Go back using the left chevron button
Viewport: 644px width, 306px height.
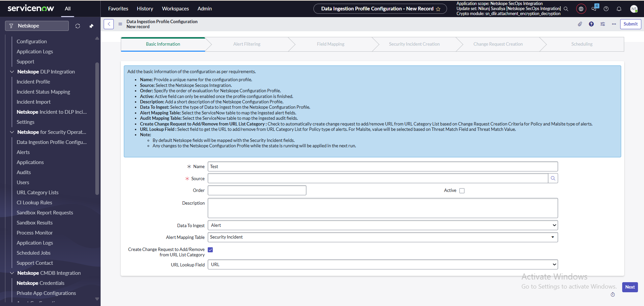[109, 24]
